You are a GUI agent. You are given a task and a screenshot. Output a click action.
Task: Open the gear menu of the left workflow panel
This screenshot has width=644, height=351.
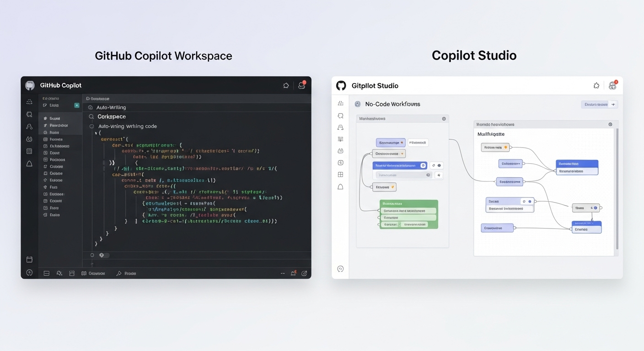point(444,119)
